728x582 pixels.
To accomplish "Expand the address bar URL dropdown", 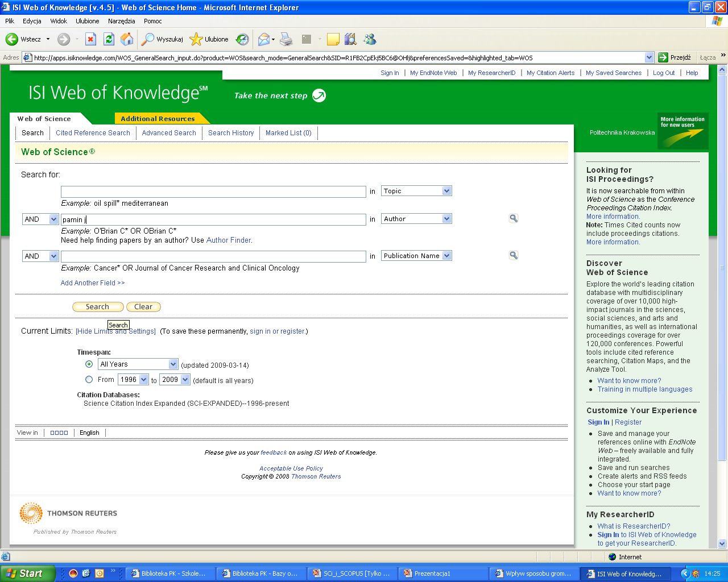I will coord(649,57).
